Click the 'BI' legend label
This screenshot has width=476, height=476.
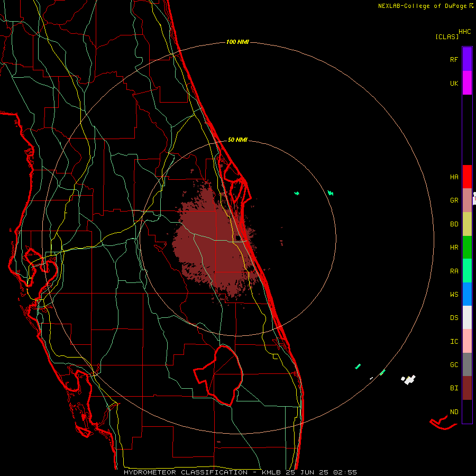[454, 388]
